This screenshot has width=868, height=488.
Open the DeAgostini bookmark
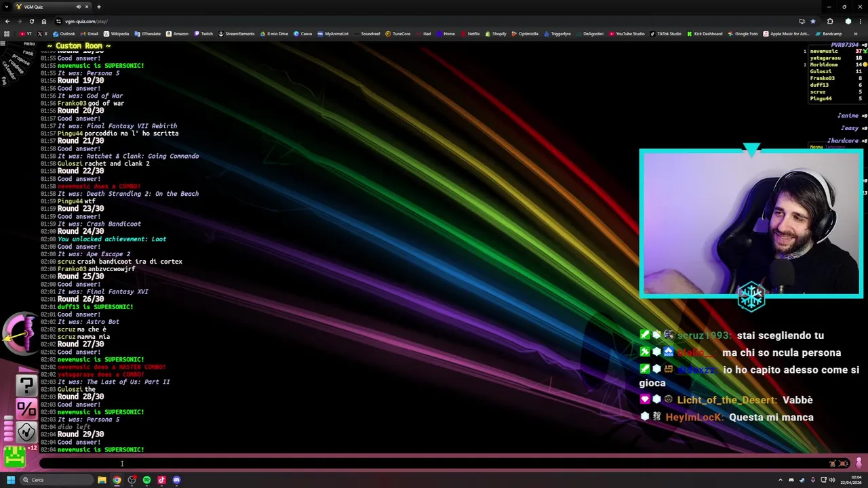point(590,34)
